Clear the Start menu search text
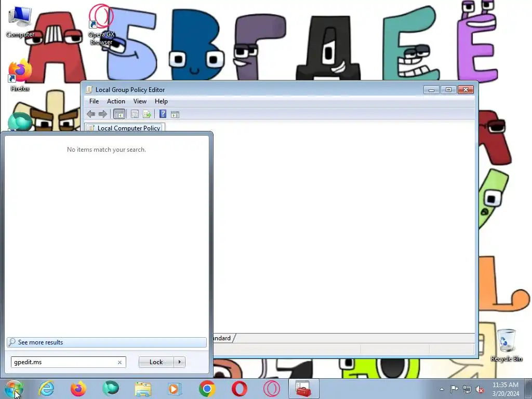This screenshot has height=399, width=532. pyautogui.click(x=119, y=362)
